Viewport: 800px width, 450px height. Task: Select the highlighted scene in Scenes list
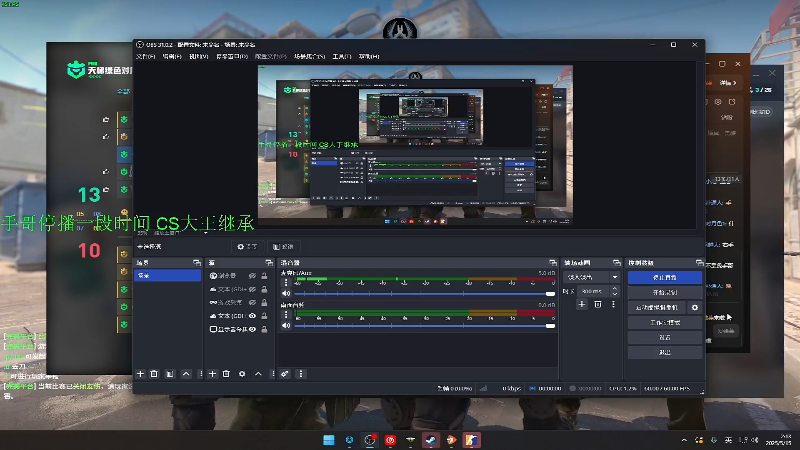pos(167,276)
